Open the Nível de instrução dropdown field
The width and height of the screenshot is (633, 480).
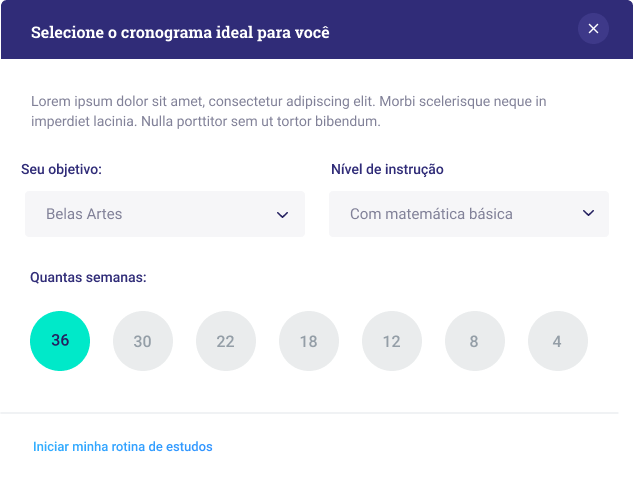point(469,214)
